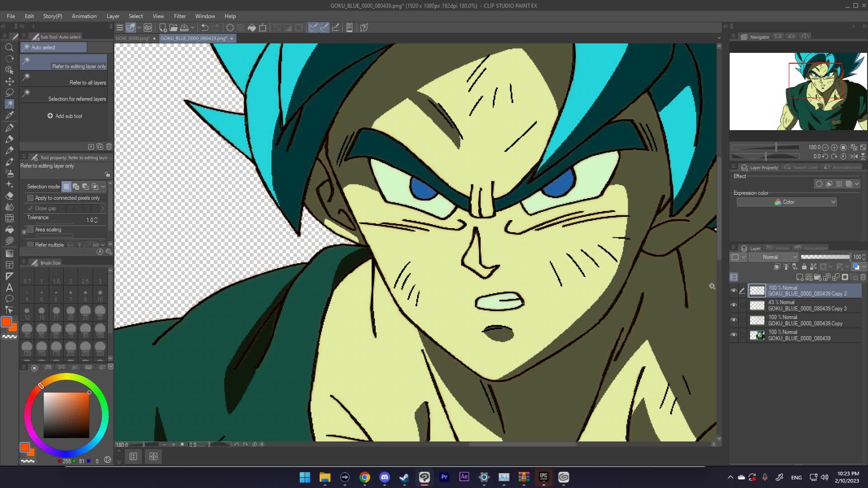Click the Navigator zoom slider

point(765,147)
